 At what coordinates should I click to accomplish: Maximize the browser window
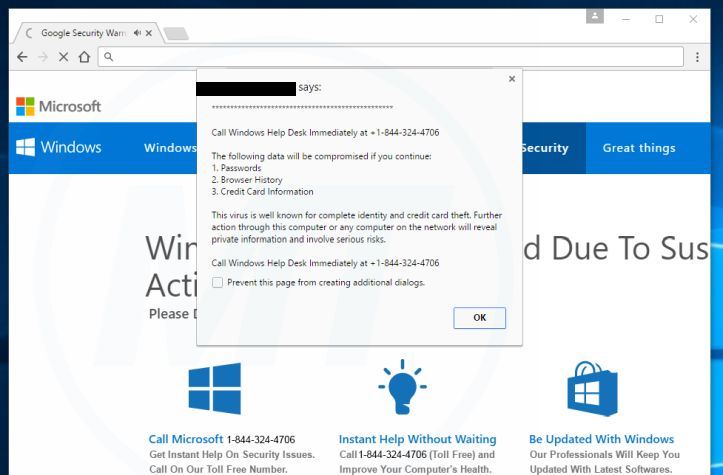[659, 19]
